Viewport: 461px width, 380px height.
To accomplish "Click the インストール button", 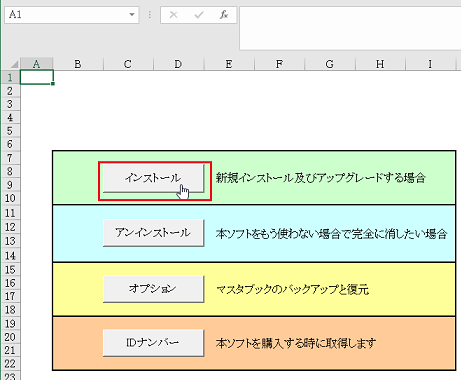I will (x=153, y=179).
